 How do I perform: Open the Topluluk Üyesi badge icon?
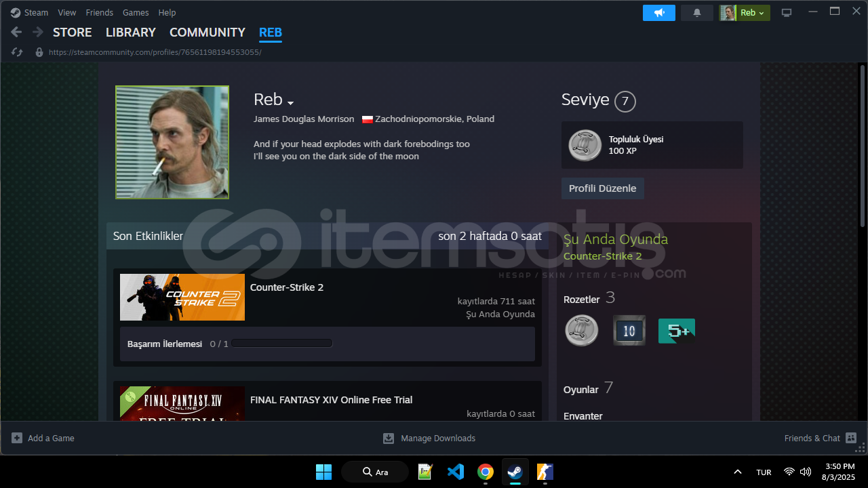pos(585,145)
